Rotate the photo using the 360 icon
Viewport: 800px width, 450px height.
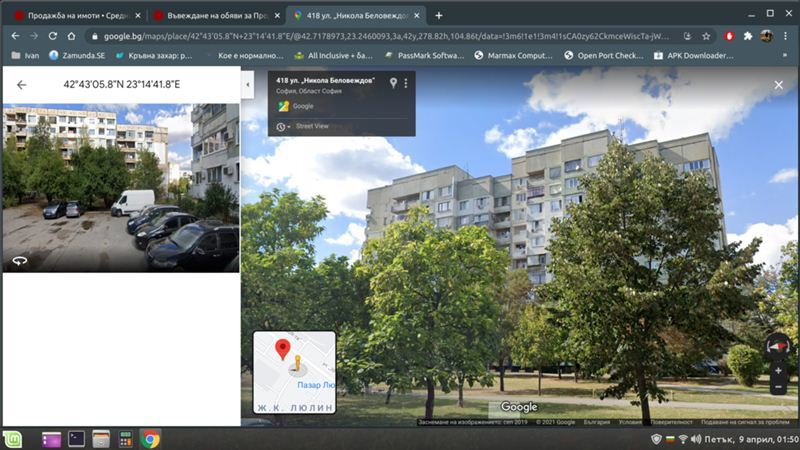pyautogui.click(x=19, y=260)
